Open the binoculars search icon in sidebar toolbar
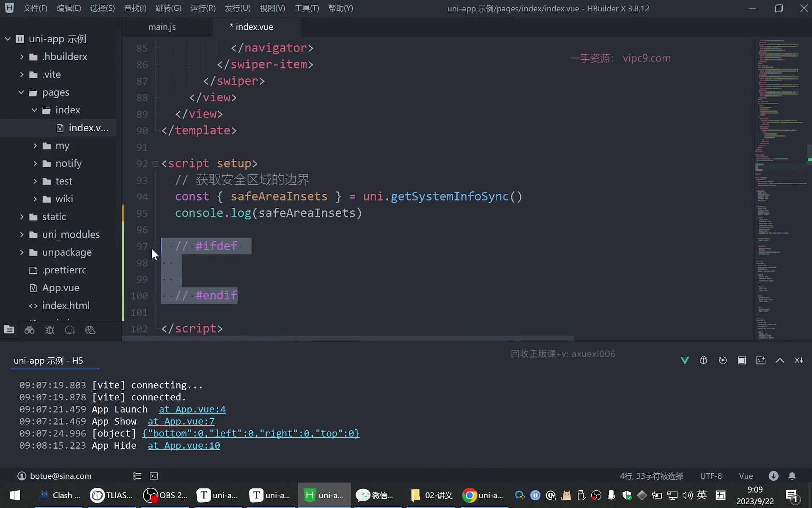The image size is (812, 508). coord(29,330)
